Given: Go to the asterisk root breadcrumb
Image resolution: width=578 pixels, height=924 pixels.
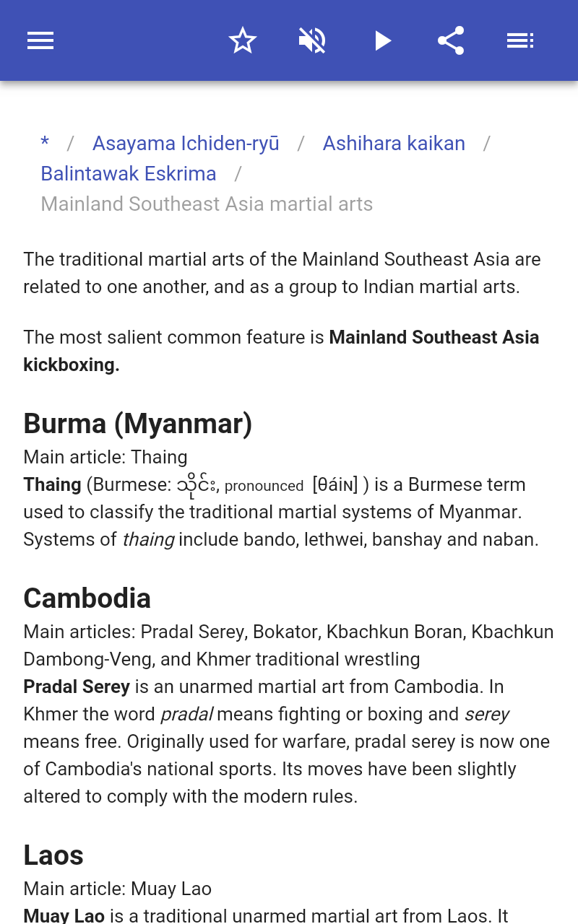Looking at the screenshot, I should (45, 144).
